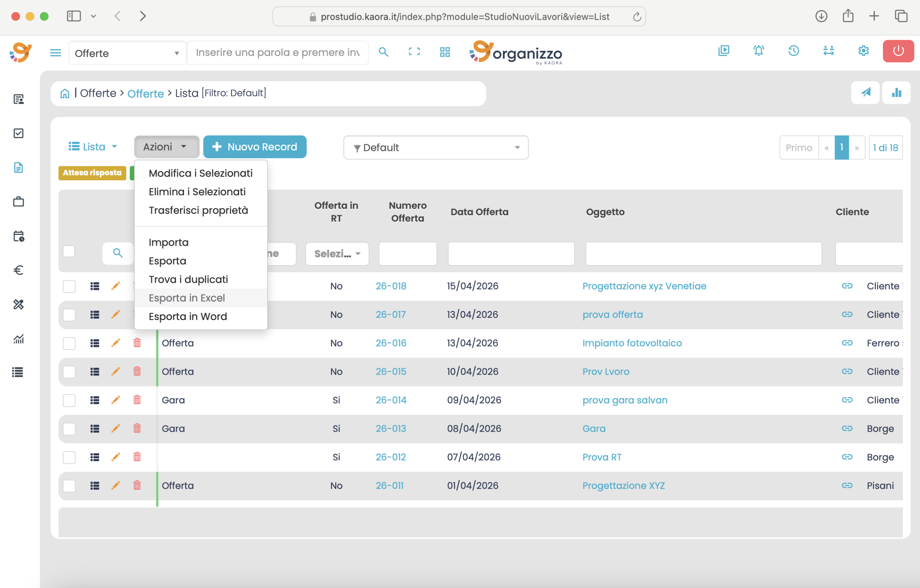The image size is (920, 588).
Task: Open the settings gear icon
Action: point(864,51)
